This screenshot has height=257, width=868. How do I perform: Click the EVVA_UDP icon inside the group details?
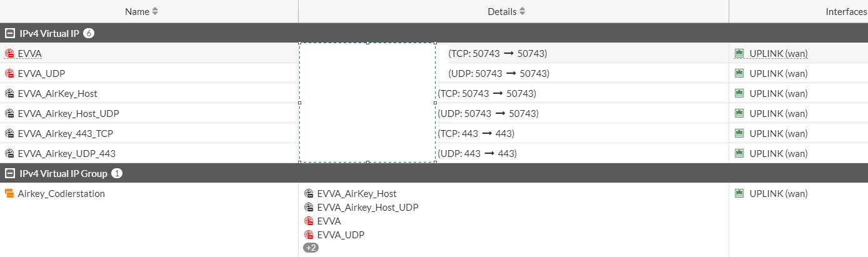309,235
